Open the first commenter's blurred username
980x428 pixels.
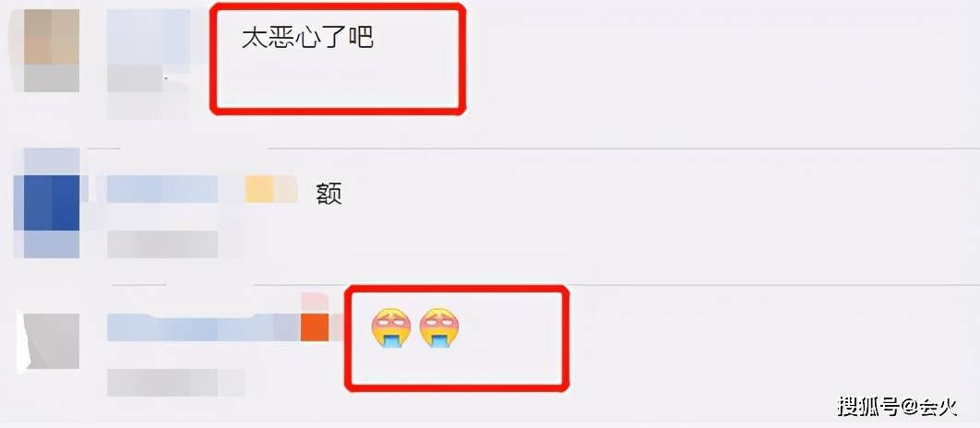(x=149, y=36)
